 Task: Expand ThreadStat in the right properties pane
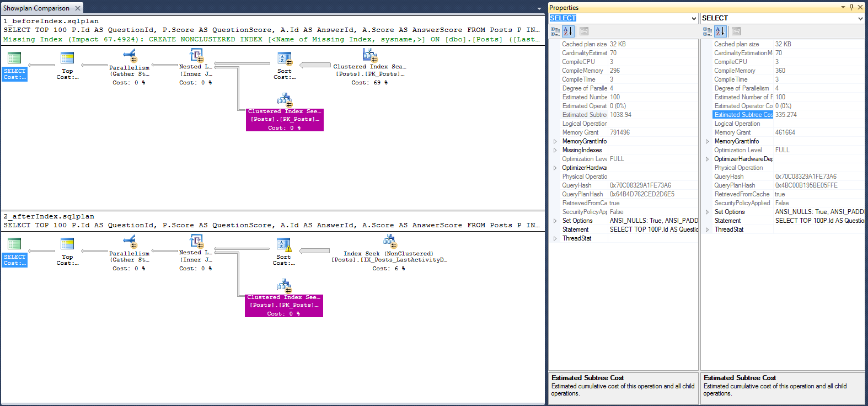(708, 229)
